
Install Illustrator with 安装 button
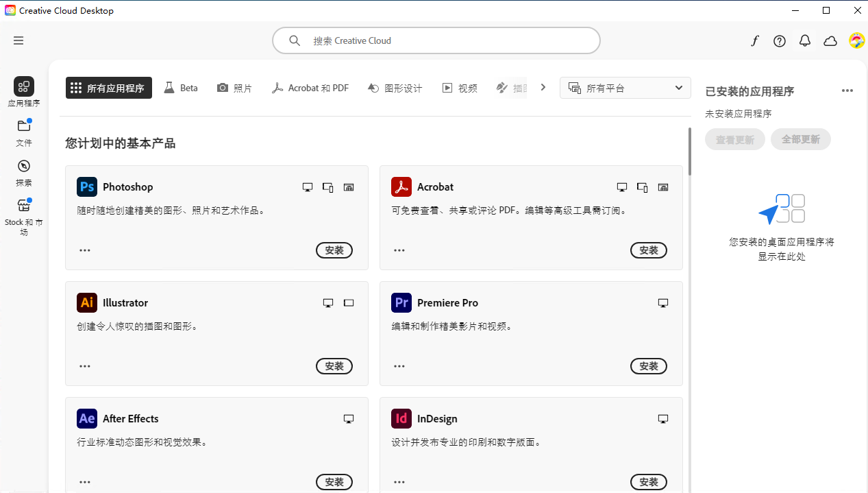[334, 366]
